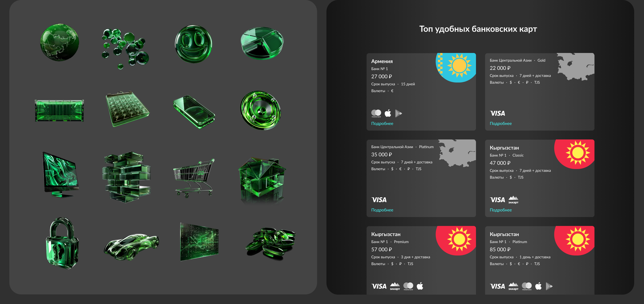Open Подробнее link in Армения card

coord(382,124)
